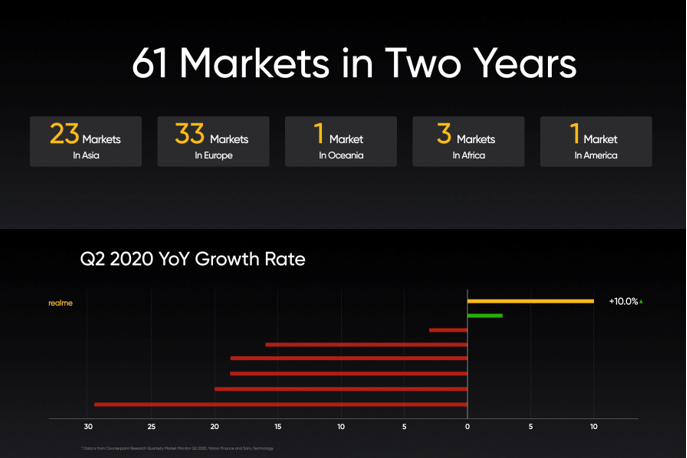Click the yellow realme label beside the chart

coord(60,303)
